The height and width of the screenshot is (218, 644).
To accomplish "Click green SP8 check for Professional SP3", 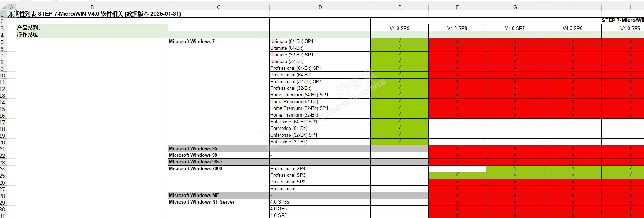I will (457, 175).
